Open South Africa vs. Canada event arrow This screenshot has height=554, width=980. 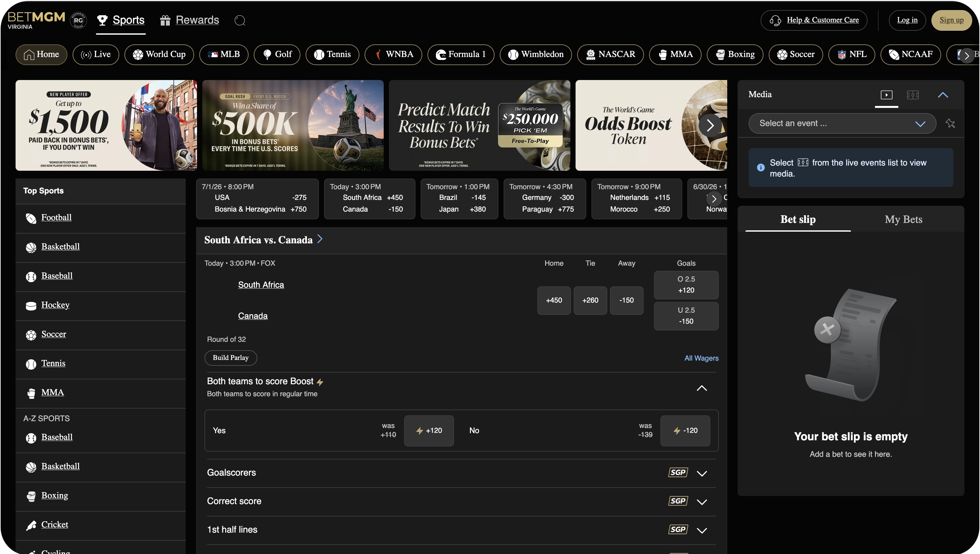click(320, 239)
